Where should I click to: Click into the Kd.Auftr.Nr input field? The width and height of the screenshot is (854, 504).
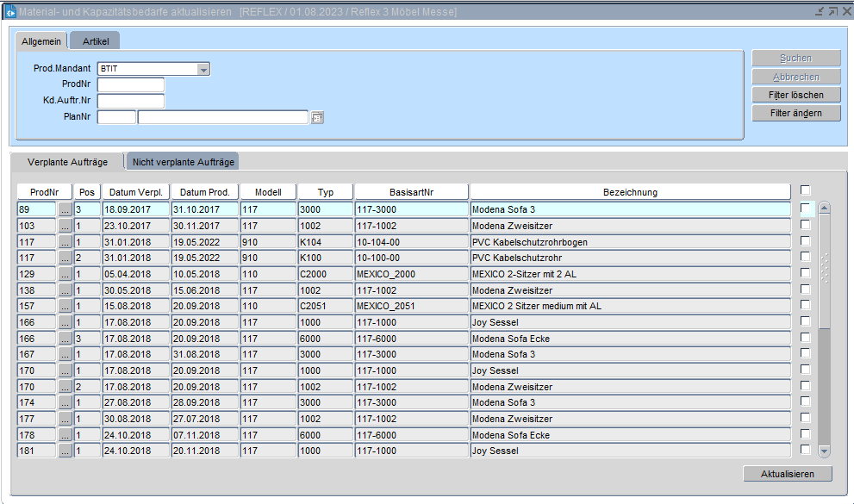click(x=131, y=102)
